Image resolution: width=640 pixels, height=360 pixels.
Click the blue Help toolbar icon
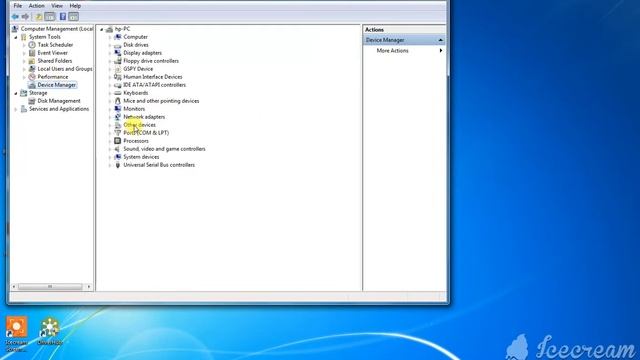63,17
